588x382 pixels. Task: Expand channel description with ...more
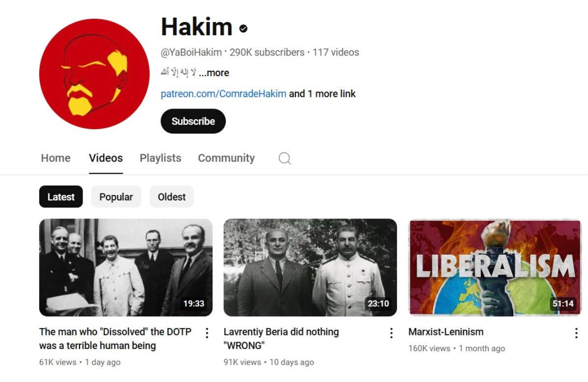214,73
